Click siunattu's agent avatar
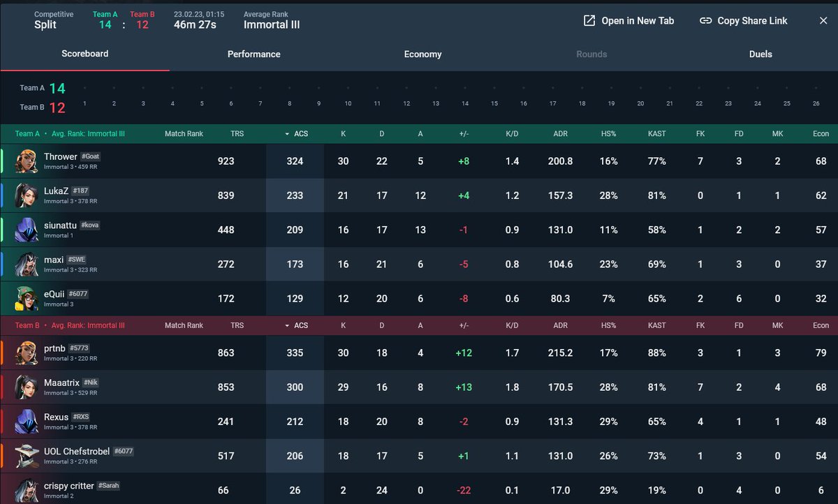The width and height of the screenshot is (838, 504). point(27,230)
